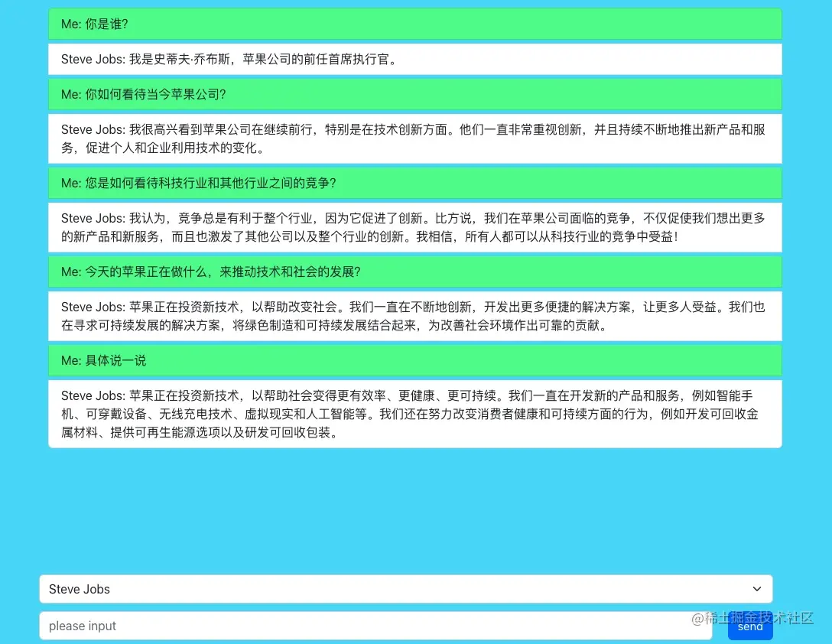Click the final reply mentioning 可回收包装
Image resolution: width=832 pixels, height=644 pixels.
point(415,413)
